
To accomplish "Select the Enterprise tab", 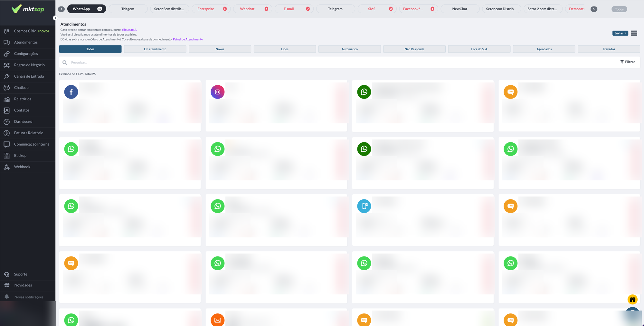I will click(211, 9).
